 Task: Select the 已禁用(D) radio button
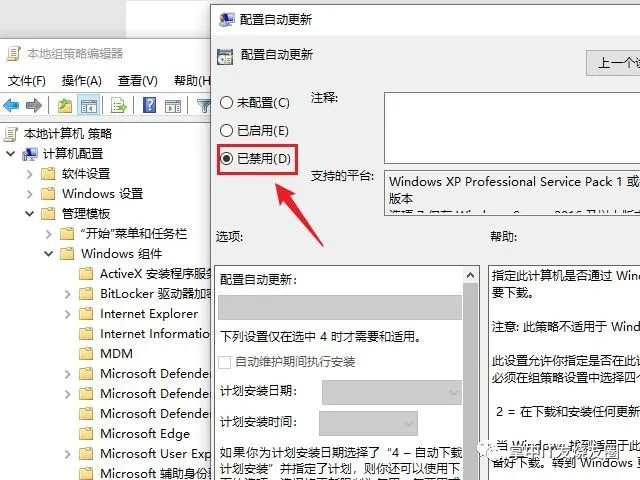[227, 158]
